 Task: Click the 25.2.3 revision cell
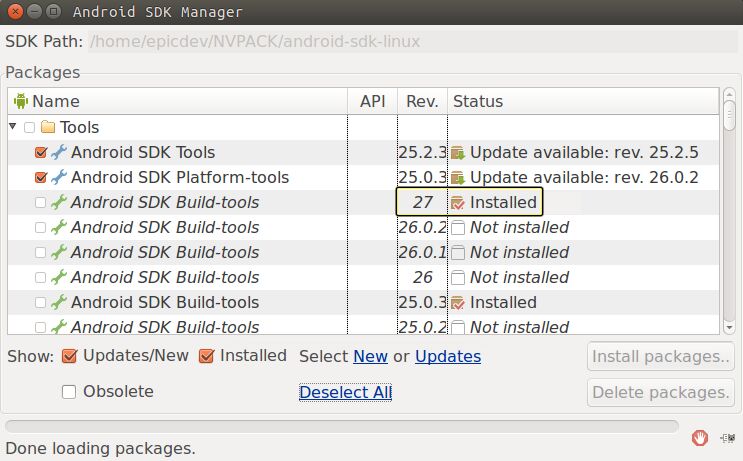[x=422, y=153]
